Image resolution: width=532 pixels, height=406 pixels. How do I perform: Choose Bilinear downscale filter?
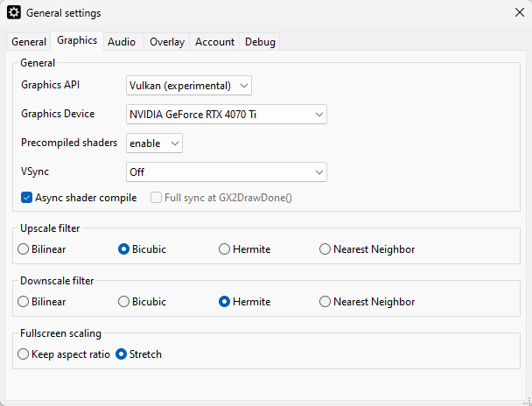[24, 302]
